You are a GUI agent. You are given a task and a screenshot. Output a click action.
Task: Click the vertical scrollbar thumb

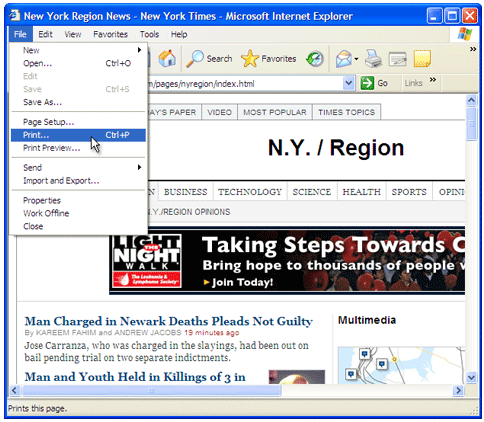click(471, 124)
